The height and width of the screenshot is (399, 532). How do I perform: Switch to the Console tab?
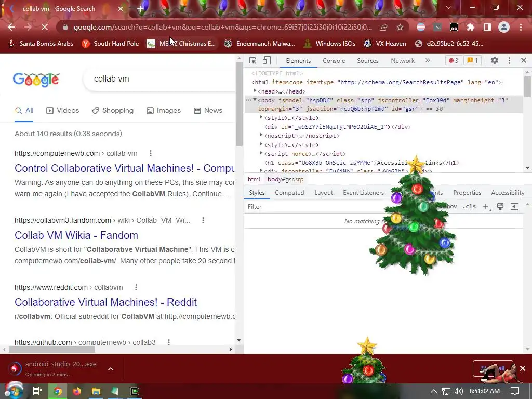[334, 61]
